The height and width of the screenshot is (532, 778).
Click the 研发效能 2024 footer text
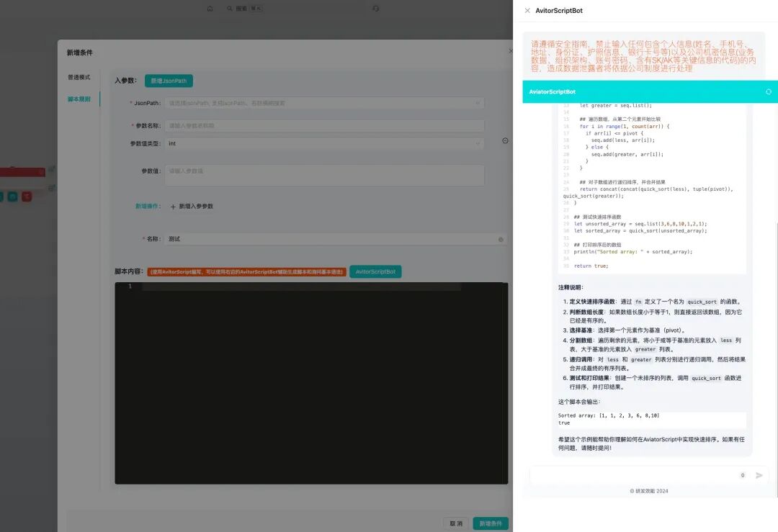click(649, 491)
